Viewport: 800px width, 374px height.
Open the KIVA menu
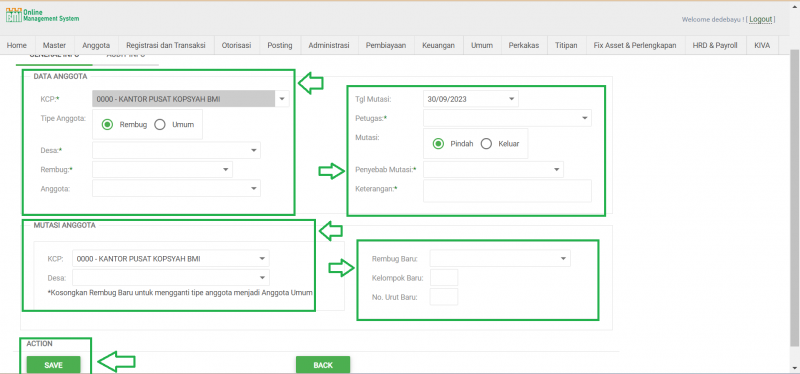[x=762, y=45]
